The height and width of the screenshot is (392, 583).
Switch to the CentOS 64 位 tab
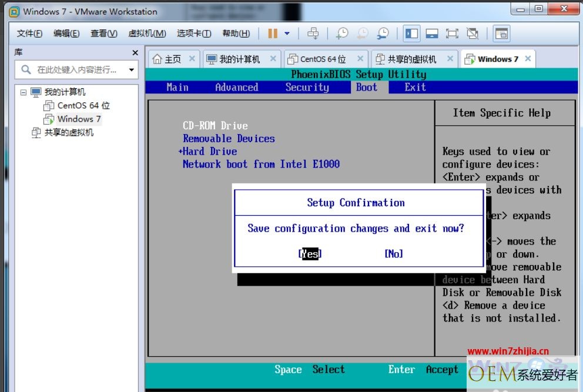(x=323, y=59)
